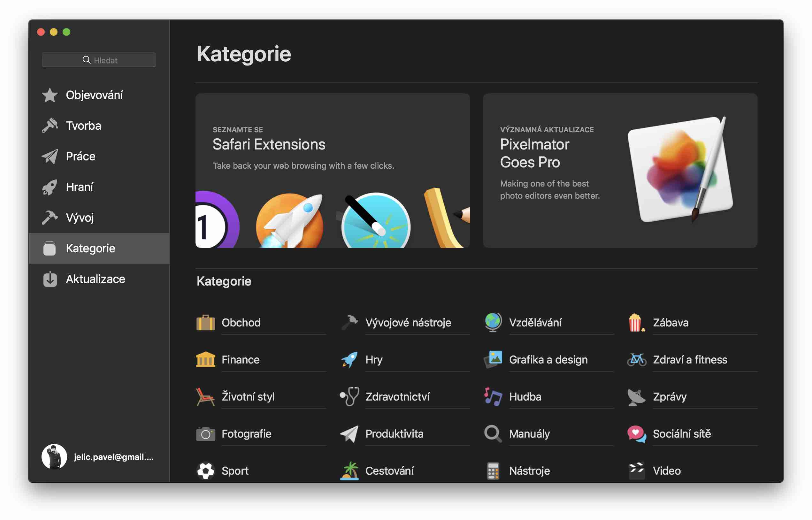Select the Kategorie sidebar item

coord(99,249)
